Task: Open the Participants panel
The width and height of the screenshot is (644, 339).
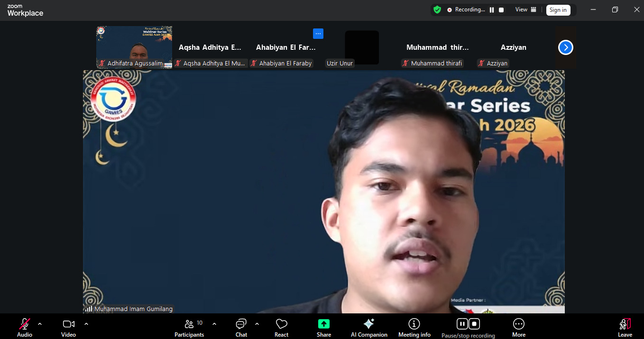Action: (x=189, y=324)
